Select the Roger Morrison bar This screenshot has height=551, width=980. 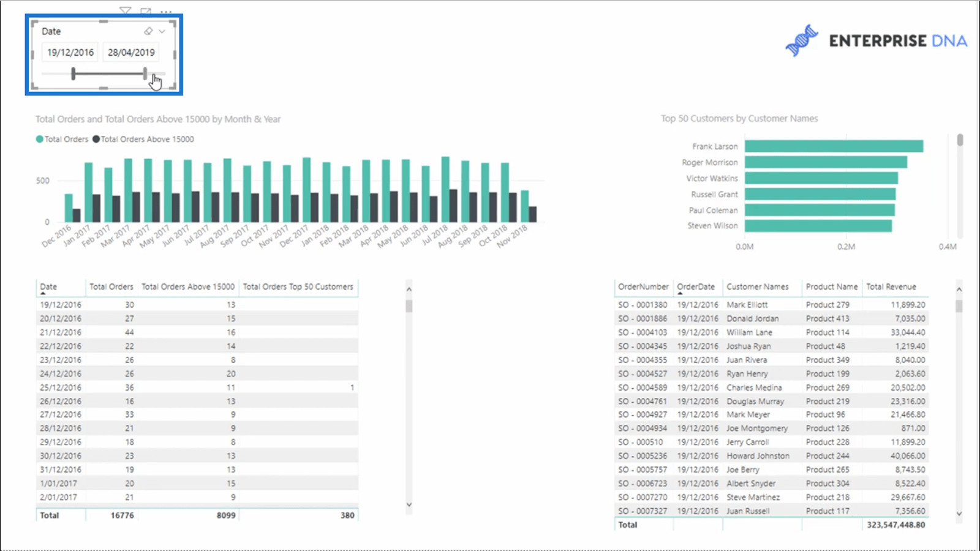pyautogui.click(x=826, y=162)
